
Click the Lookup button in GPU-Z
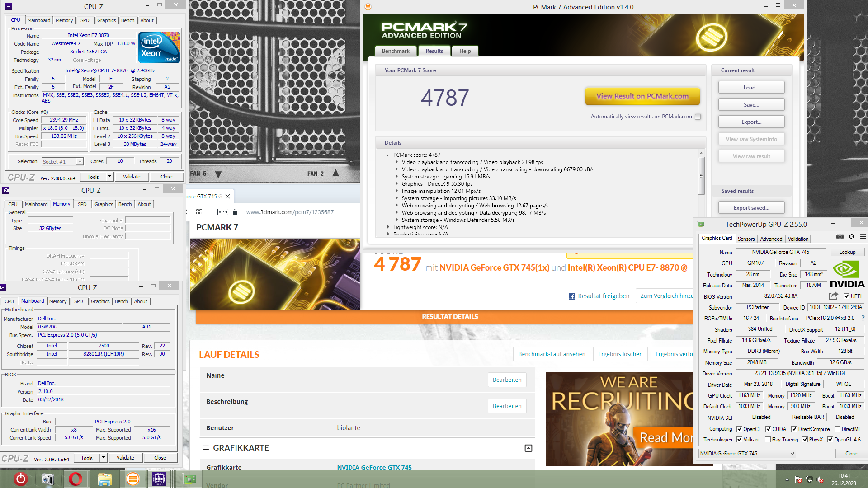pyautogui.click(x=847, y=252)
